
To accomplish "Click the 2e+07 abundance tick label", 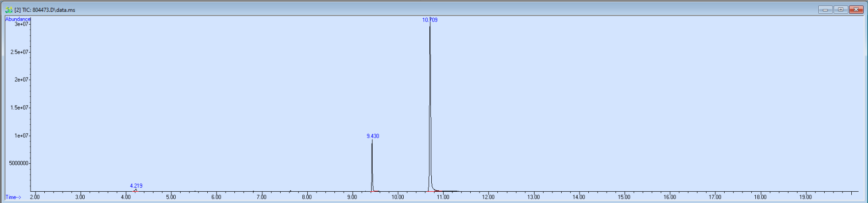I will click(x=22, y=80).
